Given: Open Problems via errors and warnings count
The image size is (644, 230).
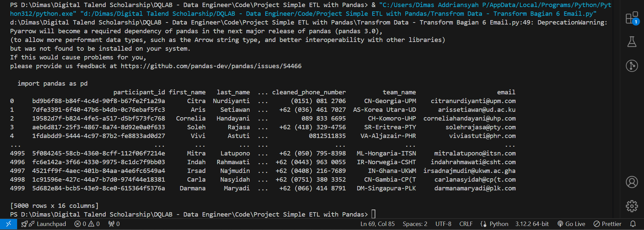Looking at the screenshot, I should point(87,224).
